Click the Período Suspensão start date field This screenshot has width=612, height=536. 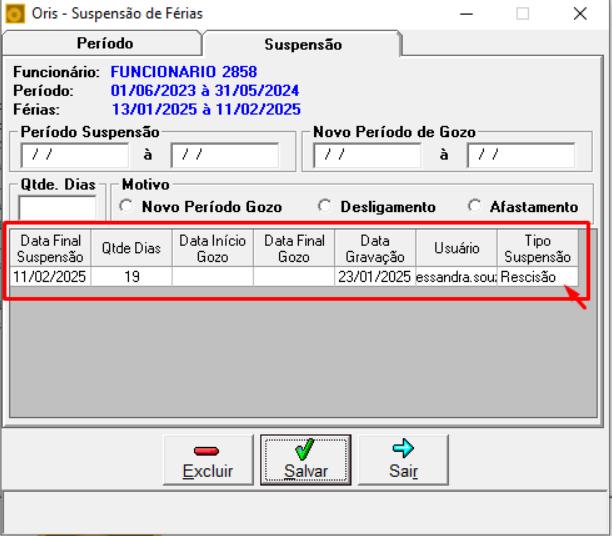pos(75,155)
